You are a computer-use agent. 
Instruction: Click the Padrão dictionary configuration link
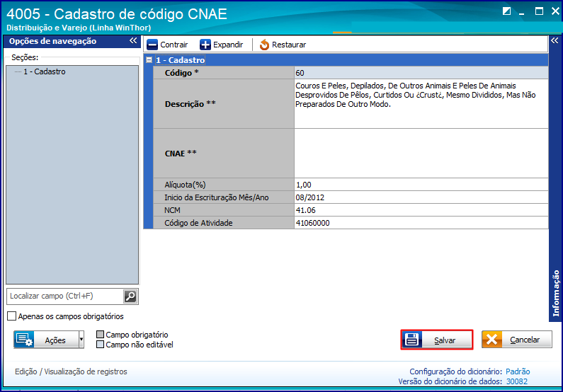(518, 371)
